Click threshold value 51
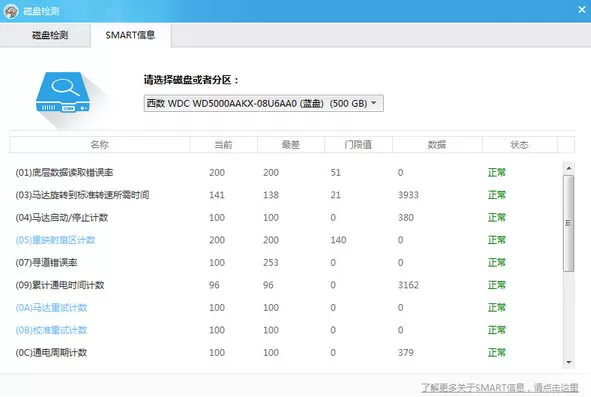This screenshot has width=591, height=397. tap(335, 173)
